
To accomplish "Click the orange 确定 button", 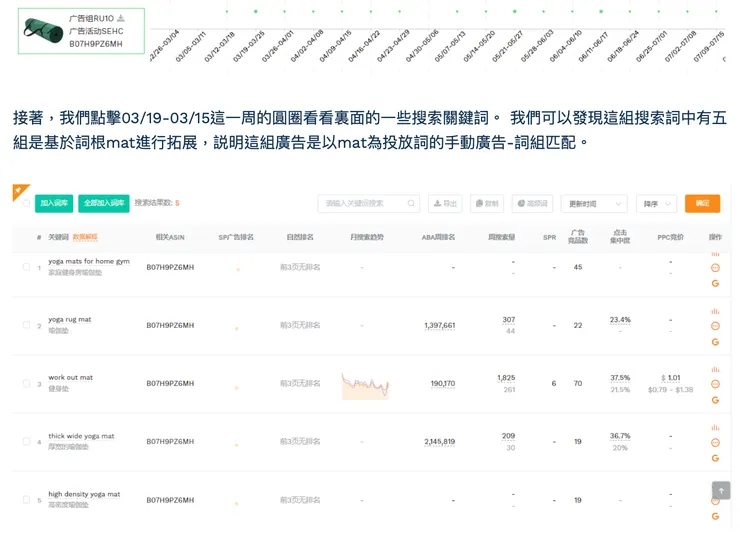I will pyautogui.click(x=702, y=203).
